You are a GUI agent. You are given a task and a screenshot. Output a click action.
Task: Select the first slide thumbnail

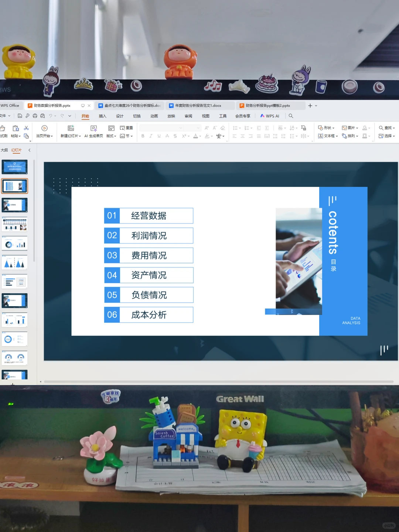point(14,167)
